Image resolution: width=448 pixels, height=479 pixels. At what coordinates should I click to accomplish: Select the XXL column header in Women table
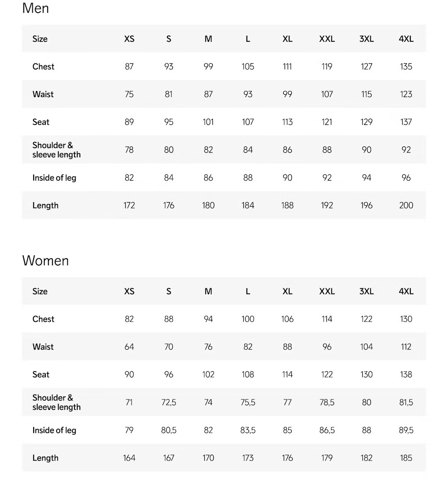[x=327, y=291]
